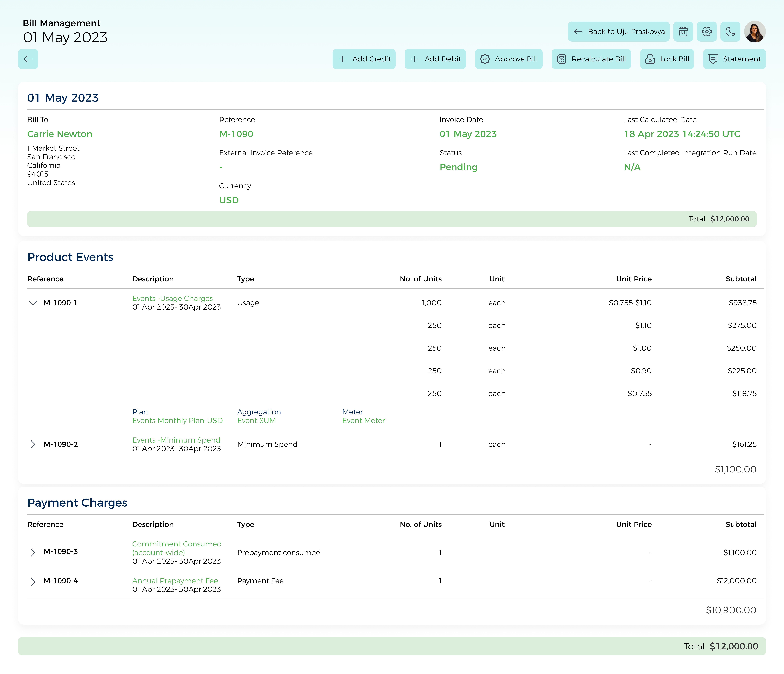Expand the M-1090-3 row
784x674 pixels.
(33, 552)
